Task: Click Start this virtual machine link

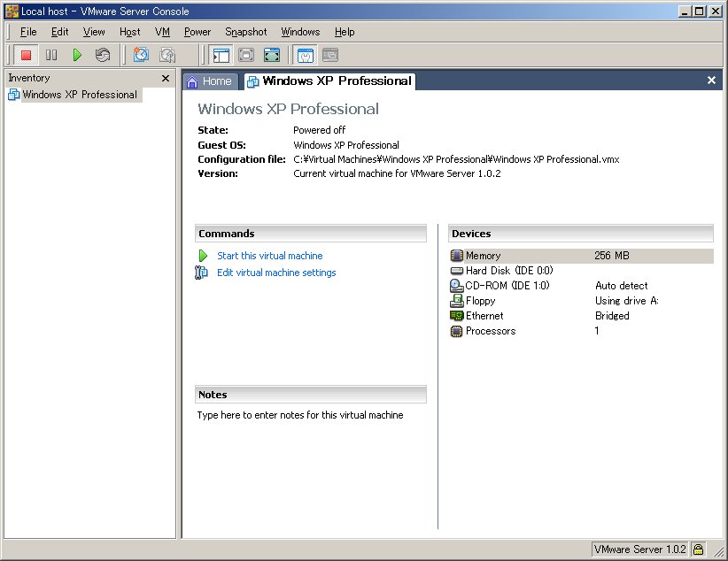Action: coord(270,256)
